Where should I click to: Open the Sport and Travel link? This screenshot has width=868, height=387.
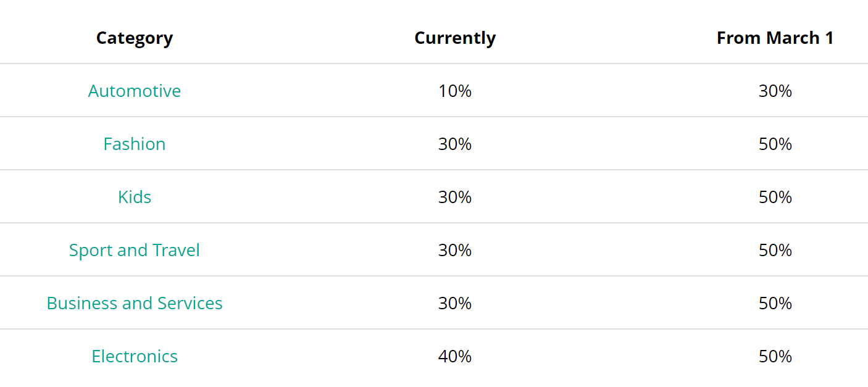(x=135, y=250)
